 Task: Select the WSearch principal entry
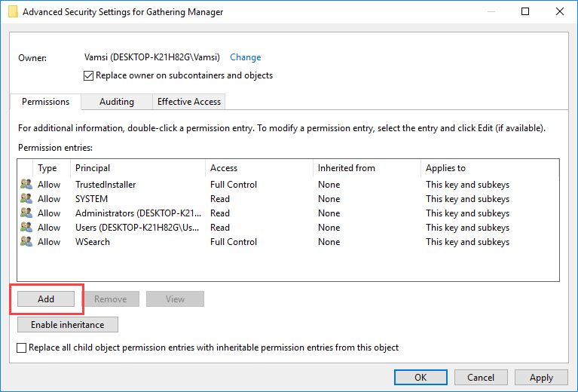click(93, 242)
